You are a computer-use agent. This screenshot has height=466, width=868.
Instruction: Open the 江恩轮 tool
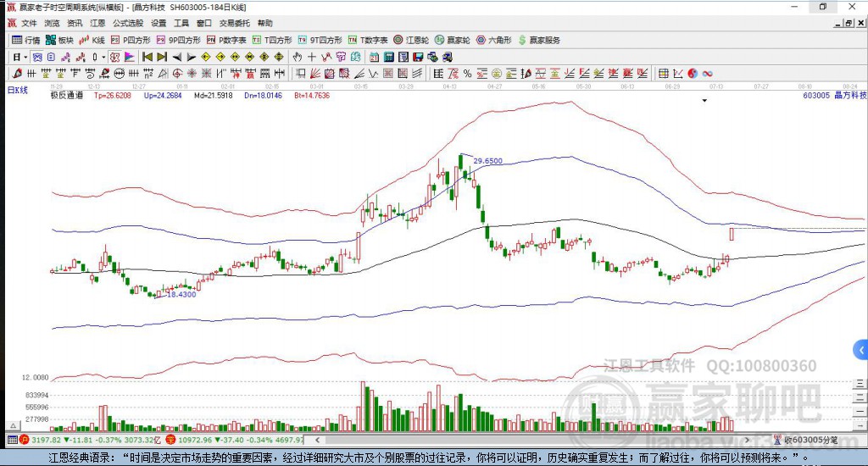click(411, 40)
